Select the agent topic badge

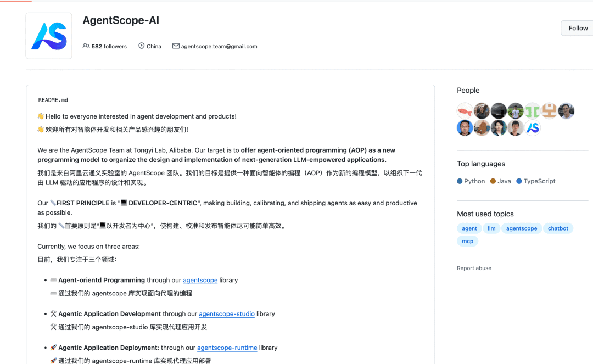point(469,228)
